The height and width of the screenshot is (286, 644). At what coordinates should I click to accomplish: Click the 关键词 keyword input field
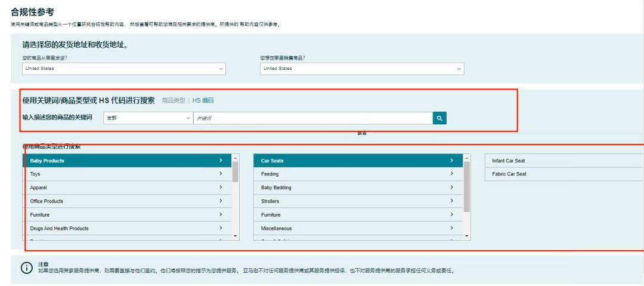tap(312, 118)
